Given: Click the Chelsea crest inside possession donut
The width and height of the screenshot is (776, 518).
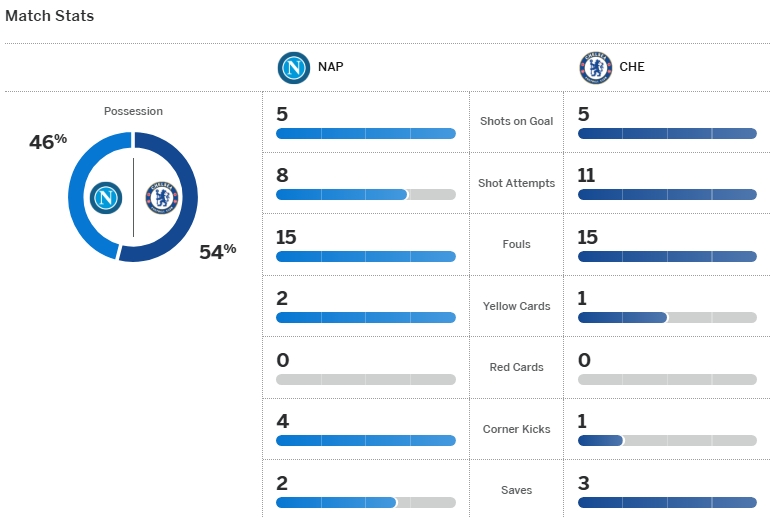Looking at the screenshot, I should [160, 197].
